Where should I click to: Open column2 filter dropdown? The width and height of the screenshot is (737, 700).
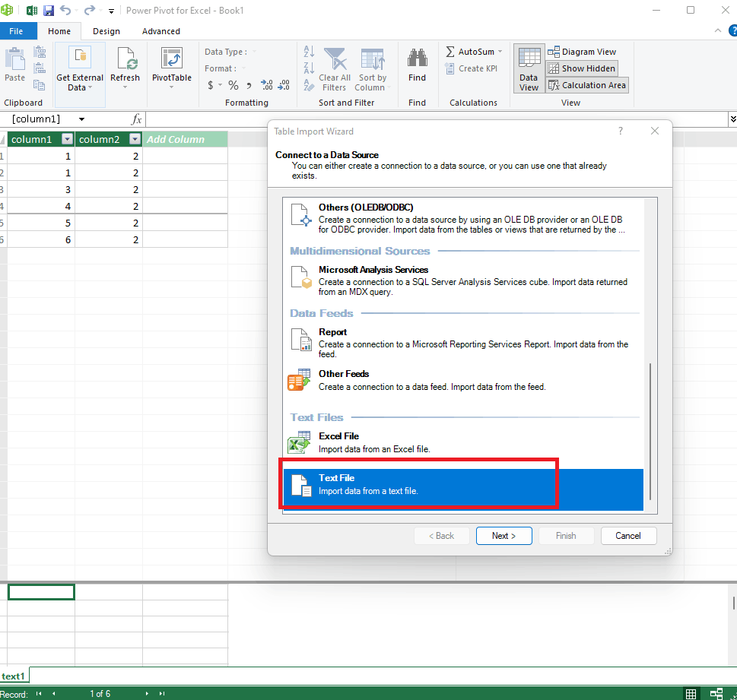135,139
